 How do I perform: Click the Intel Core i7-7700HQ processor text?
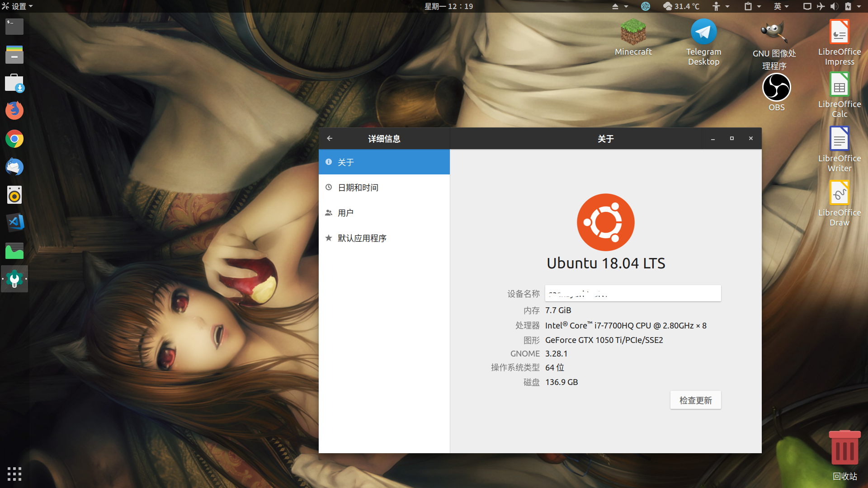tap(626, 325)
